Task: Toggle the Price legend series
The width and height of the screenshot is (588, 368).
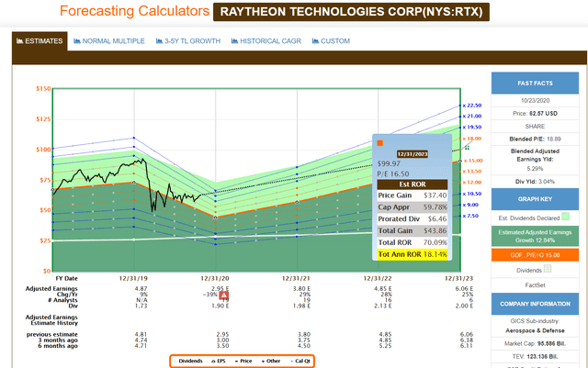Action: tap(243, 361)
